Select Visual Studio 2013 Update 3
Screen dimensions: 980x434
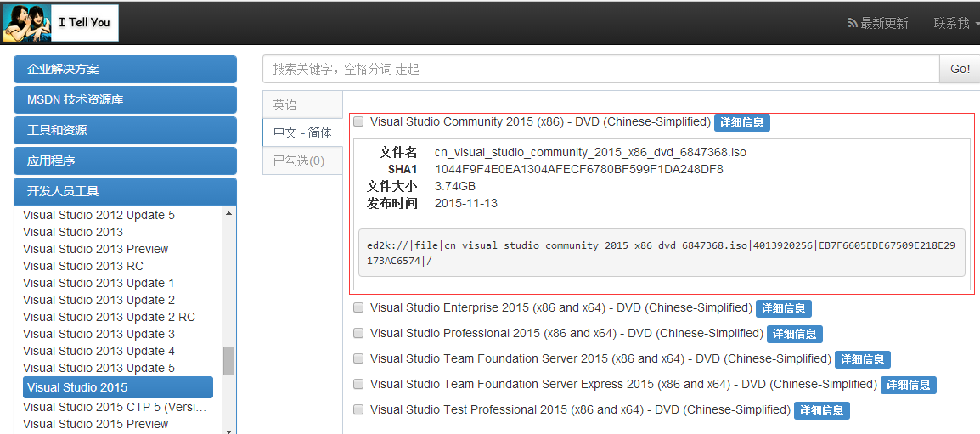point(99,334)
